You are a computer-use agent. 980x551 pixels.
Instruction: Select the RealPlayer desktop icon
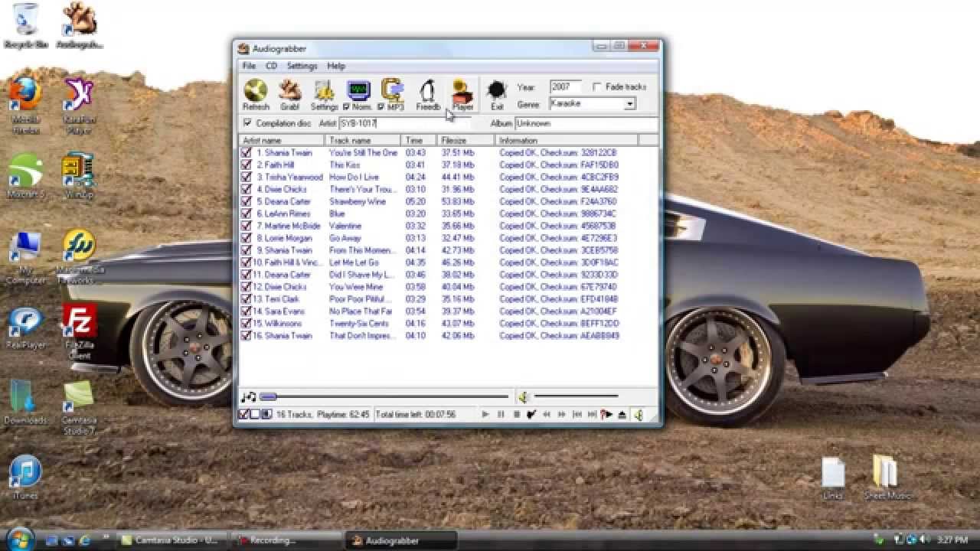click(x=25, y=328)
